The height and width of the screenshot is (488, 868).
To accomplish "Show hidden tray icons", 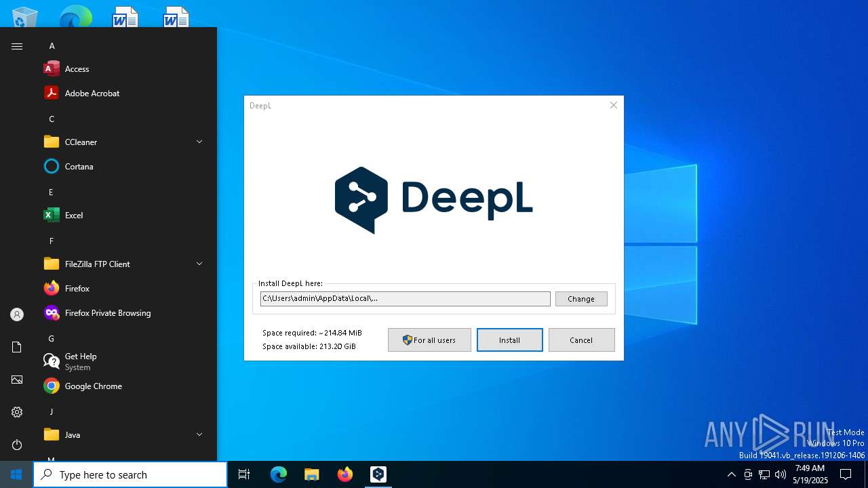I will 731,474.
